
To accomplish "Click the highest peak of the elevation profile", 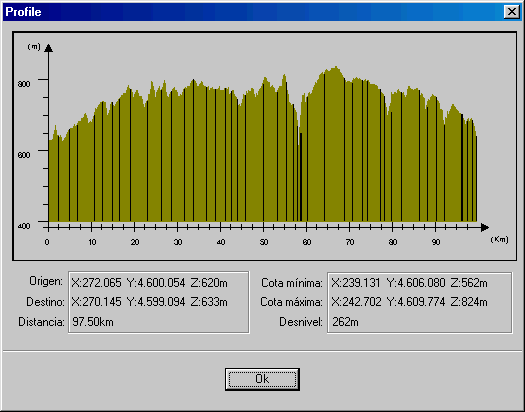I will [336, 67].
